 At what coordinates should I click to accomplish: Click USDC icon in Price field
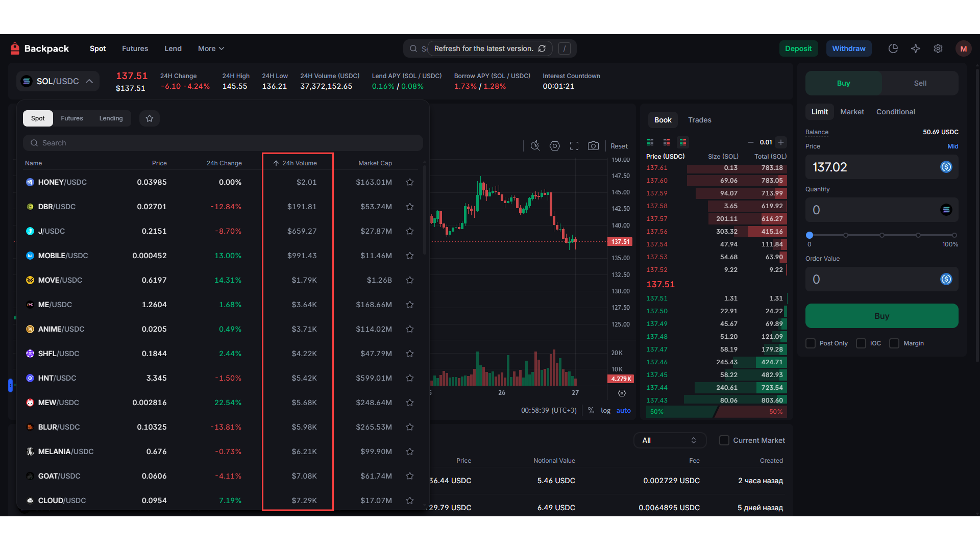click(946, 167)
